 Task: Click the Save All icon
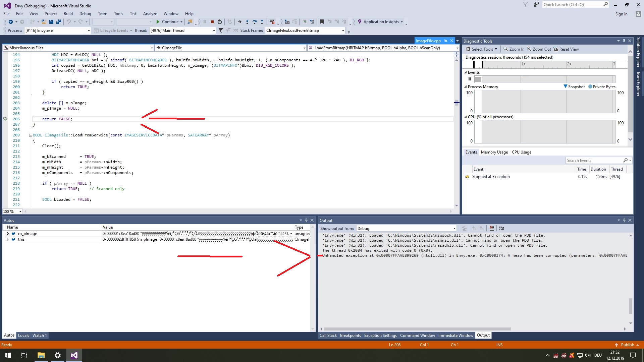[x=59, y=22]
